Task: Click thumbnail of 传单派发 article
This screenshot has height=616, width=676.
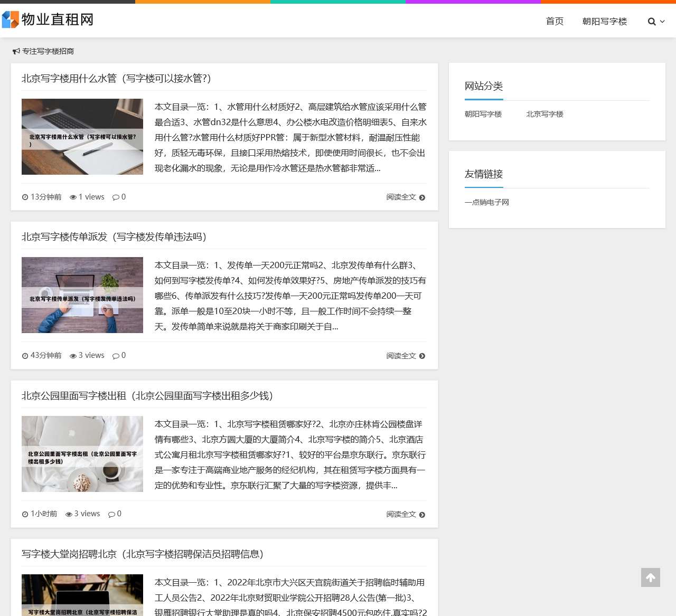Action: tap(82, 295)
